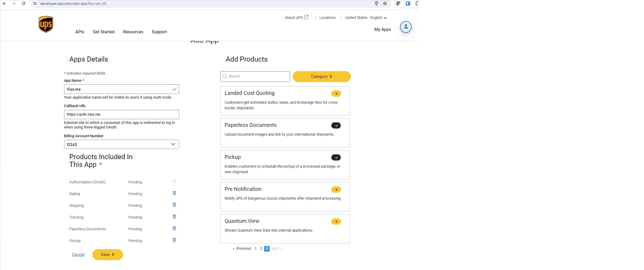This screenshot has width=644, height=270.
Task: Click the Callback URL input field
Action: click(121, 114)
